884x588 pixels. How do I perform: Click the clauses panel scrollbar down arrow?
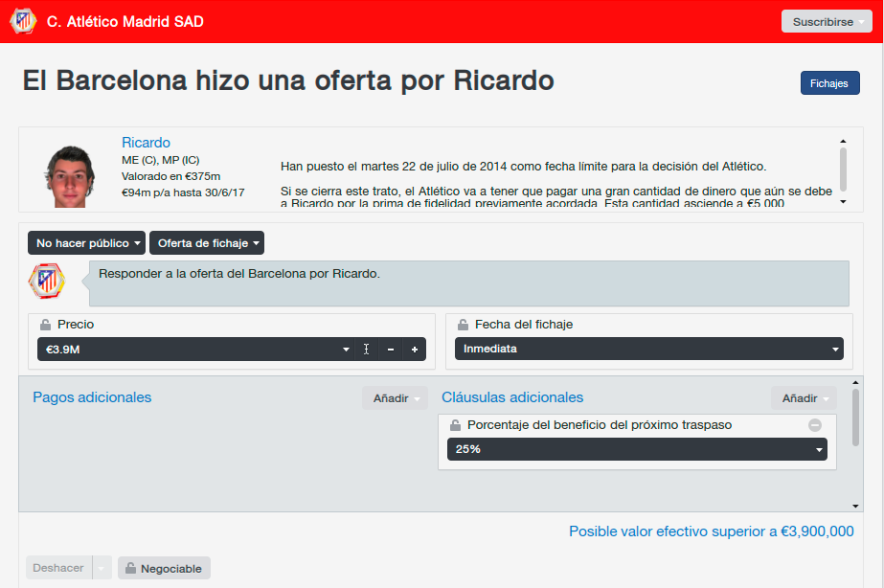pos(855,507)
